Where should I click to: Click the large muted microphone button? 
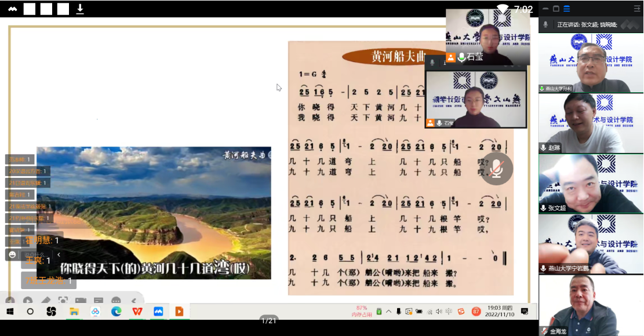tap(496, 169)
